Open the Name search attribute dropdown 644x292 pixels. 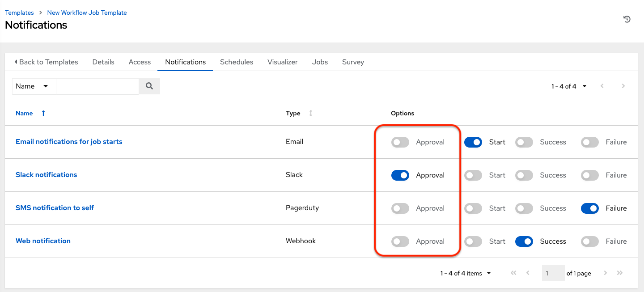pos(34,86)
